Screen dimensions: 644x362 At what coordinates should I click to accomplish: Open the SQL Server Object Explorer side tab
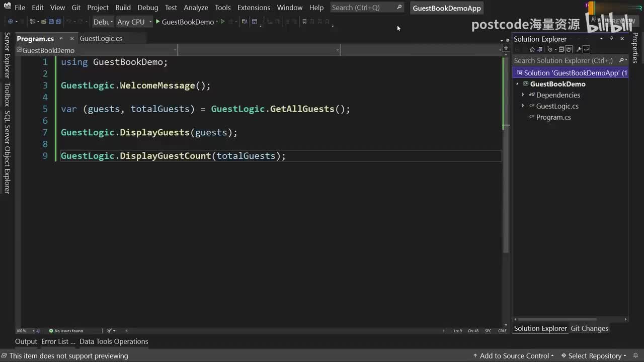point(7,152)
